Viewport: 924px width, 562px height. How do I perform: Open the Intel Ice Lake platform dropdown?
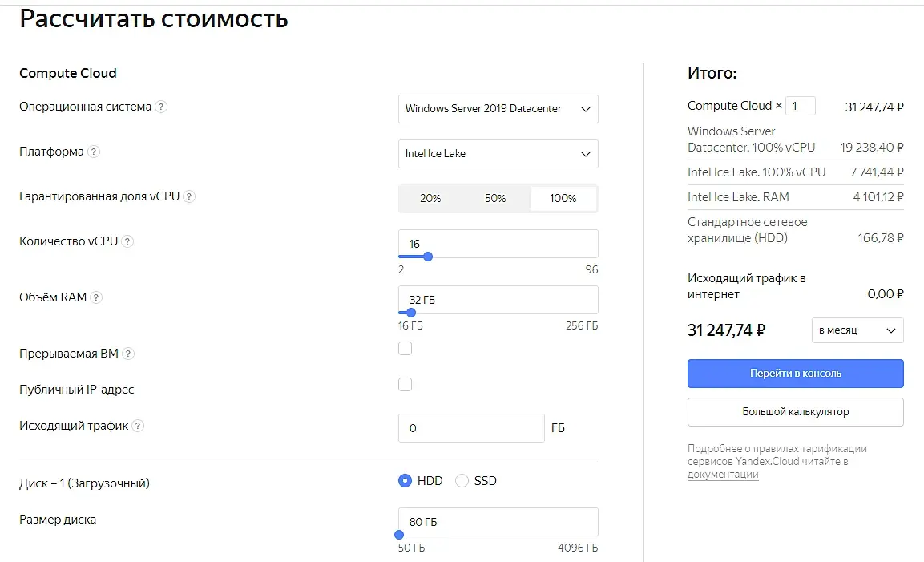pos(498,154)
